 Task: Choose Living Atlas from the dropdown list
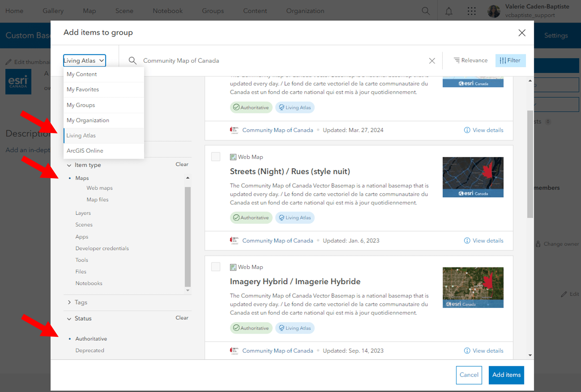click(x=103, y=135)
